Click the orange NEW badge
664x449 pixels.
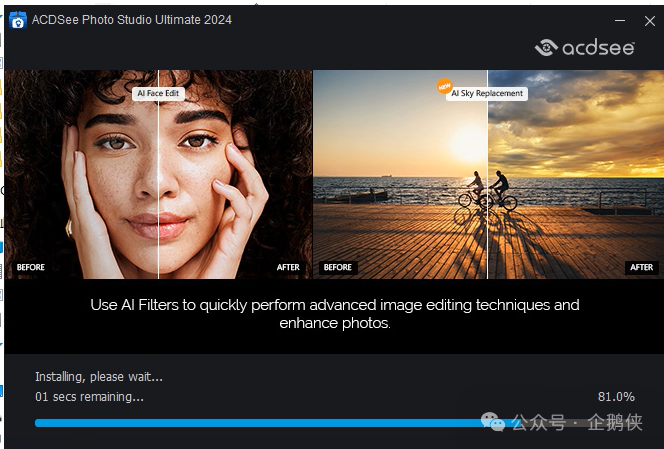coord(445,87)
